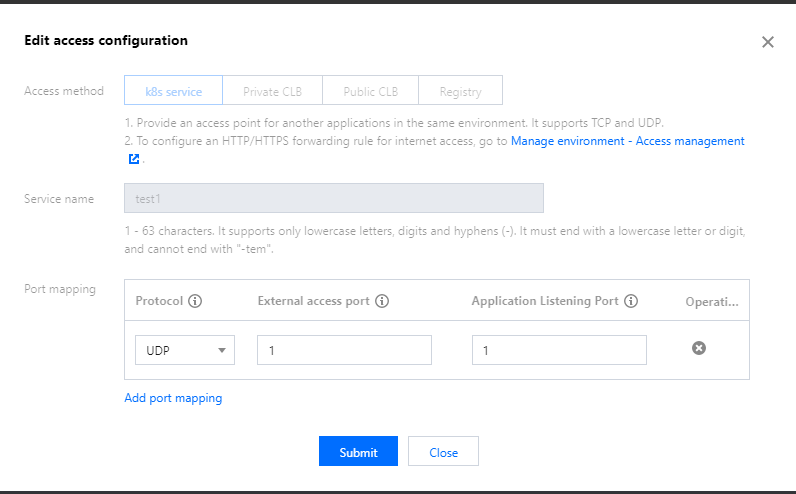Viewport: 796px width, 494px height.
Task: Close the Edit access configuration dialog with the X icon
Action: [767, 42]
